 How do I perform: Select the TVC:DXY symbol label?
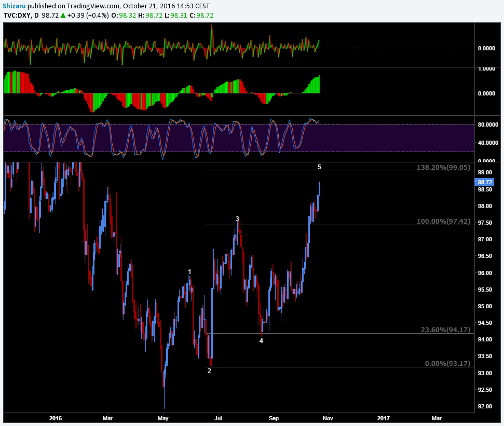tap(18, 16)
